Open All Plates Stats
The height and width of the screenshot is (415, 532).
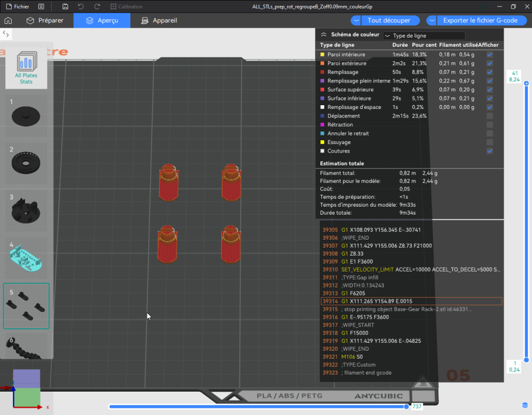26,68
